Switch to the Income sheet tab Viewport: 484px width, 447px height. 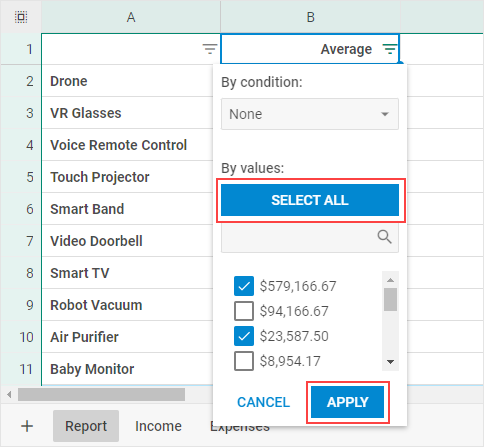[158, 426]
